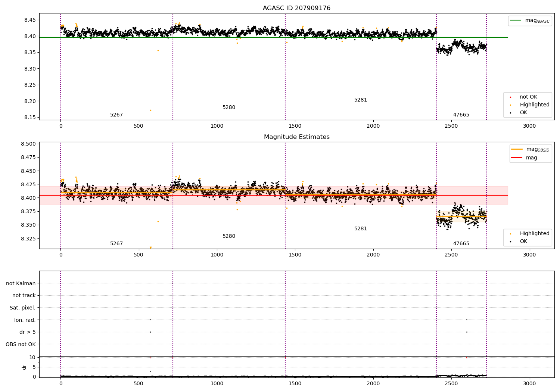Click the 'dr > 5' marker in obsid 47665 region
The height and width of the screenshot is (392, 560).
[x=467, y=332]
